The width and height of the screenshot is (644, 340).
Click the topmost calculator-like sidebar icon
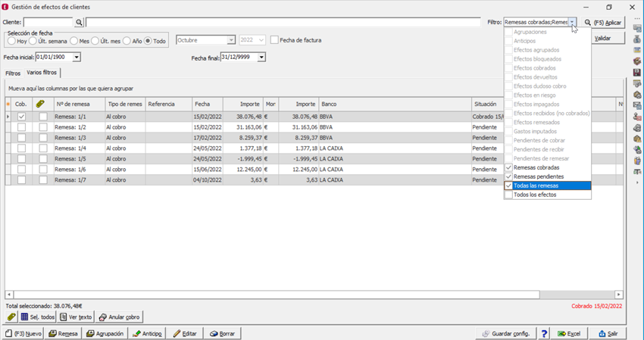(637, 28)
